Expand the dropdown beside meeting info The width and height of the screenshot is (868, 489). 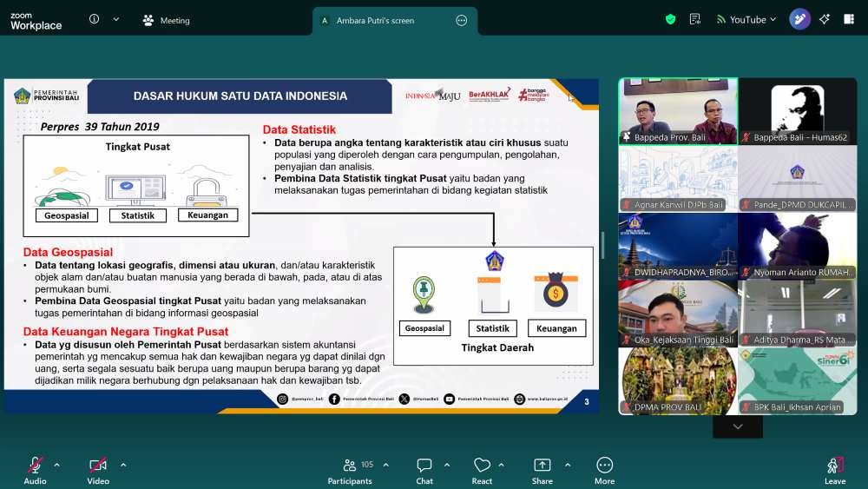(x=115, y=19)
